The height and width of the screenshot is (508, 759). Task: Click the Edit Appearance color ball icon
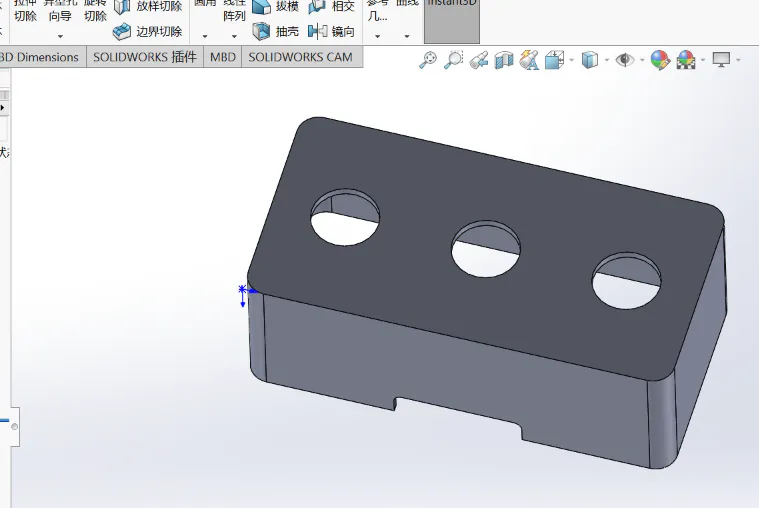pyautogui.click(x=660, y=61)
